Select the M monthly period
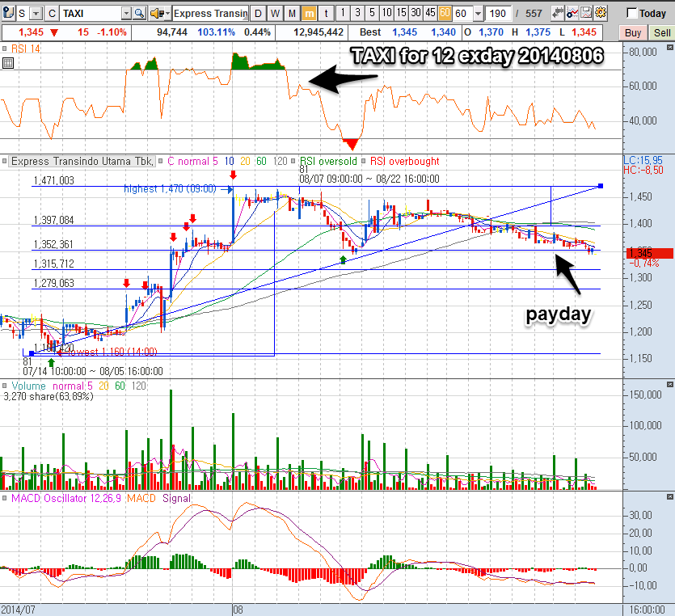Viewport: 675px width, 616px height. click(x=292, y=14)
